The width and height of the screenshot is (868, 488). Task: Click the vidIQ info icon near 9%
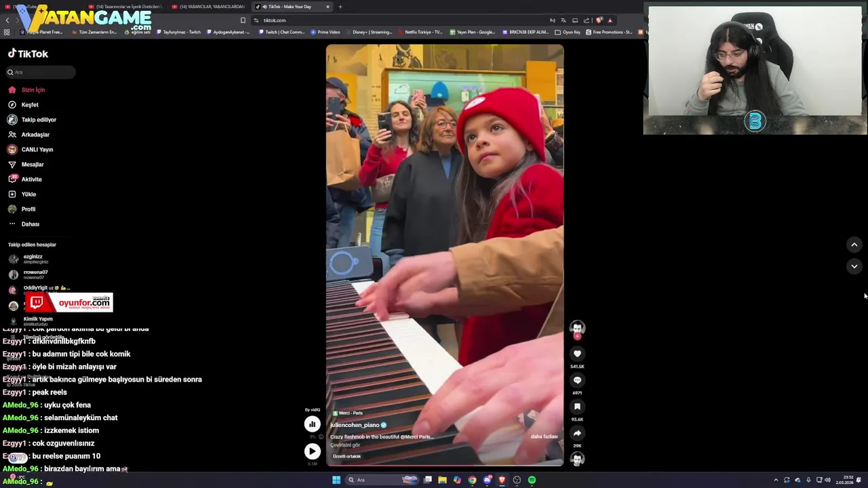coord(321,437)
